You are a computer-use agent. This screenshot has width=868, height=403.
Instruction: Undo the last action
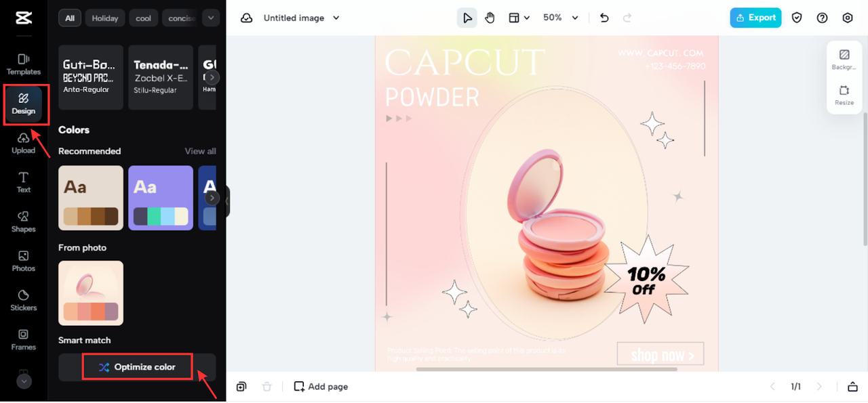point(604,18)
